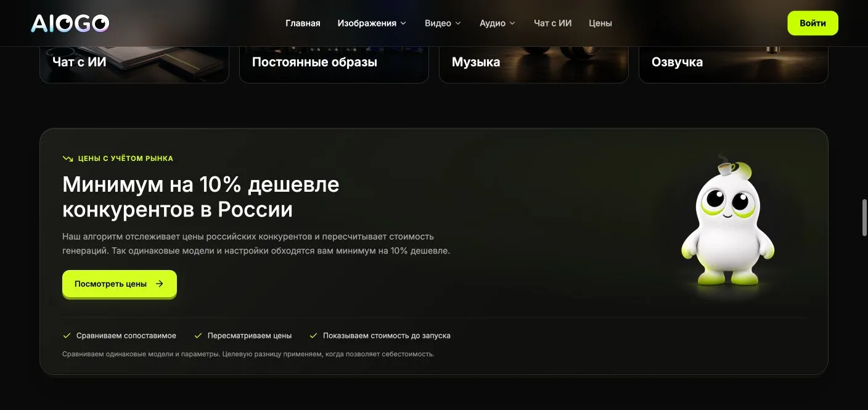Click the checkmark next to Показываем стоимость до запуска

click(x=314, y=336)
